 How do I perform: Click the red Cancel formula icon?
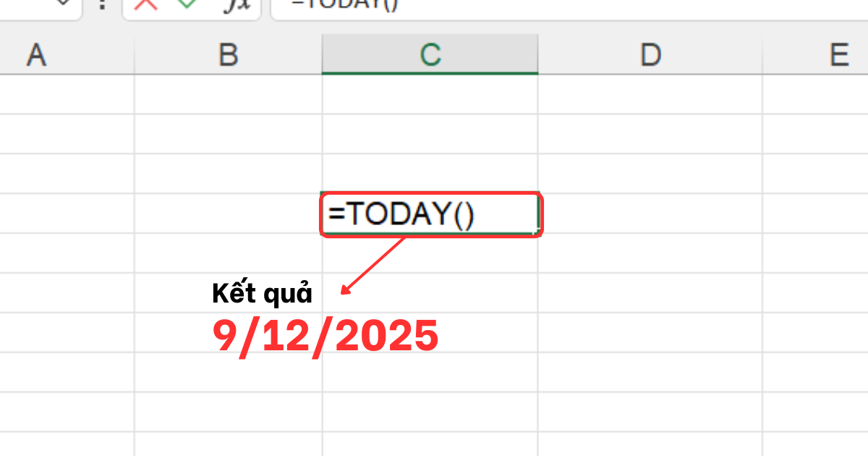[x=146, y=4]
